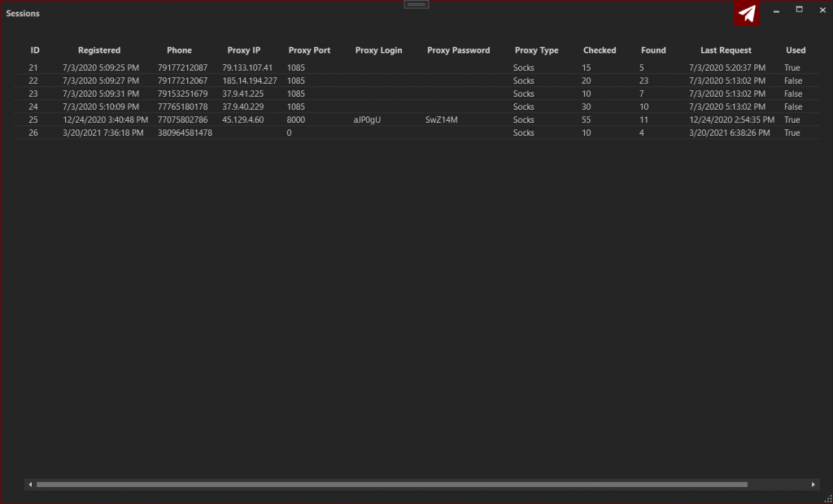Click registered date 7/3/2020 5:09:25 PM
Image resolution: width=833 pixels, height=504 pixels.
pyautogui.click(x=101, y=68)
